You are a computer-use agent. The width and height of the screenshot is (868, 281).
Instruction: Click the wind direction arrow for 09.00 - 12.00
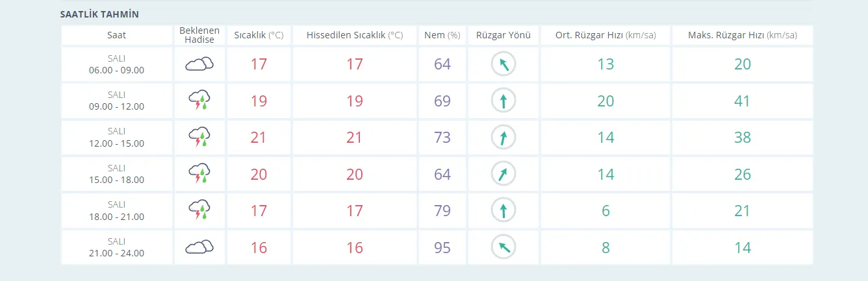click(x=503, y=101)
